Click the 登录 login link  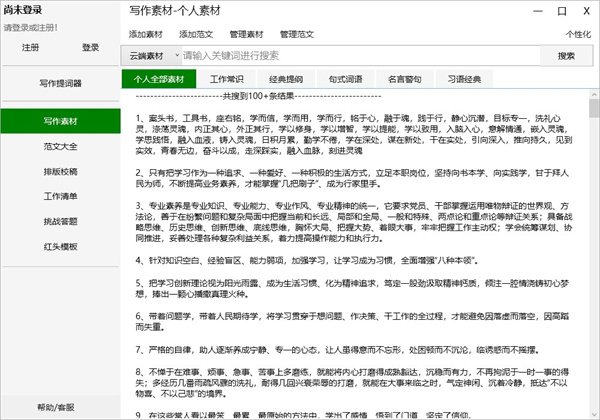click(91, 47)
